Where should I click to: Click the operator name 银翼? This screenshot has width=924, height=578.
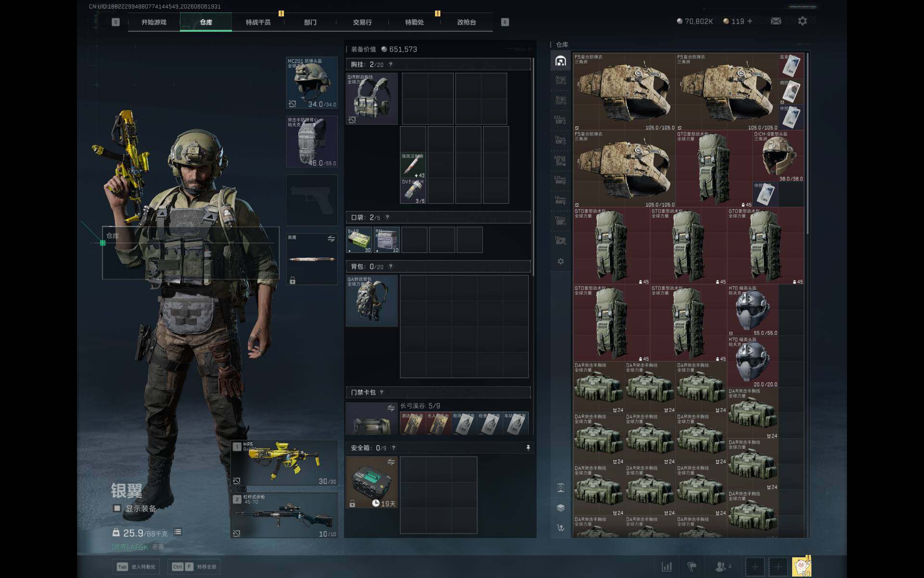click(x=127, y=491)
